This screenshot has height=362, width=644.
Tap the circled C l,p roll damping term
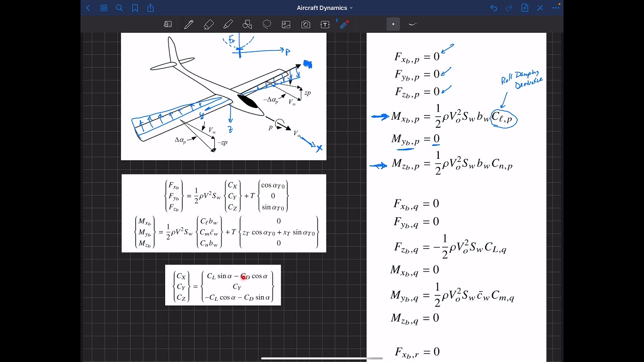[504, 118]
